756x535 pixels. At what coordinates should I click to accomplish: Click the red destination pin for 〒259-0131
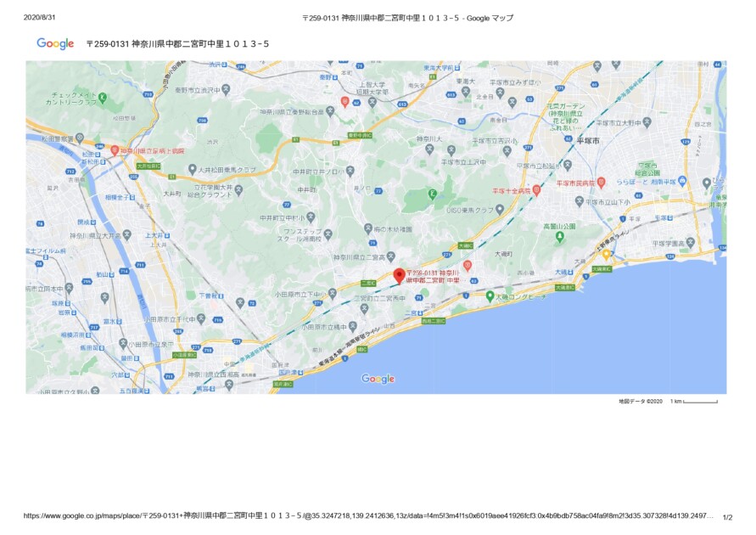tap(399, 275)
